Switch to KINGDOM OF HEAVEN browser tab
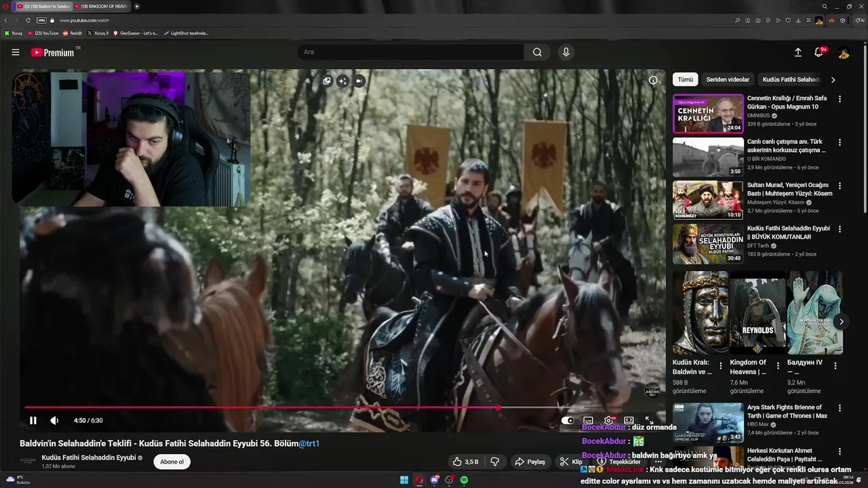The width and height of the screenshot is (868, 488). [100, 6]
